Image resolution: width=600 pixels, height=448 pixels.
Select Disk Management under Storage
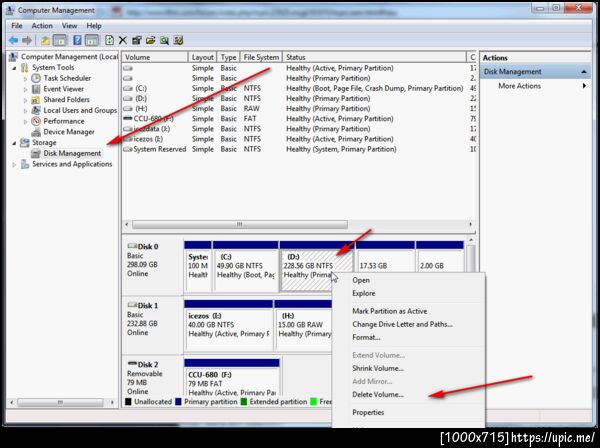coord(72,153)
